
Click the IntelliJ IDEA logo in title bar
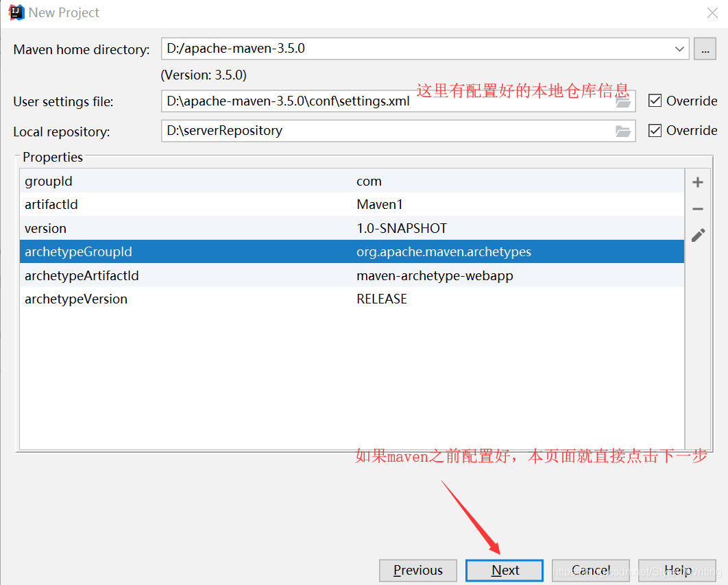click(x=16, y=12)
